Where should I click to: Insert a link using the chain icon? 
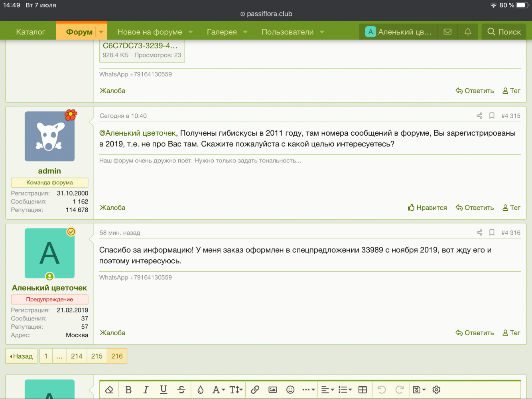pos(255,390)
